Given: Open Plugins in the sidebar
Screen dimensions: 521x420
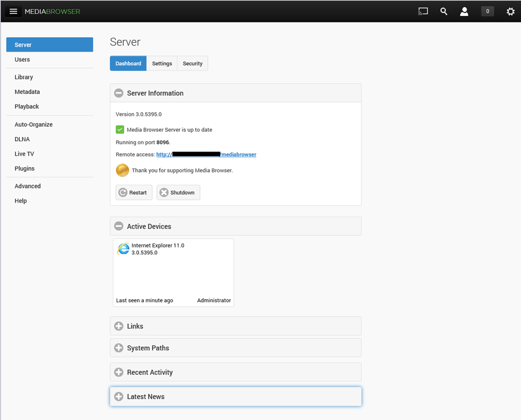Looking at the screenshot, I should coord(25,168).
